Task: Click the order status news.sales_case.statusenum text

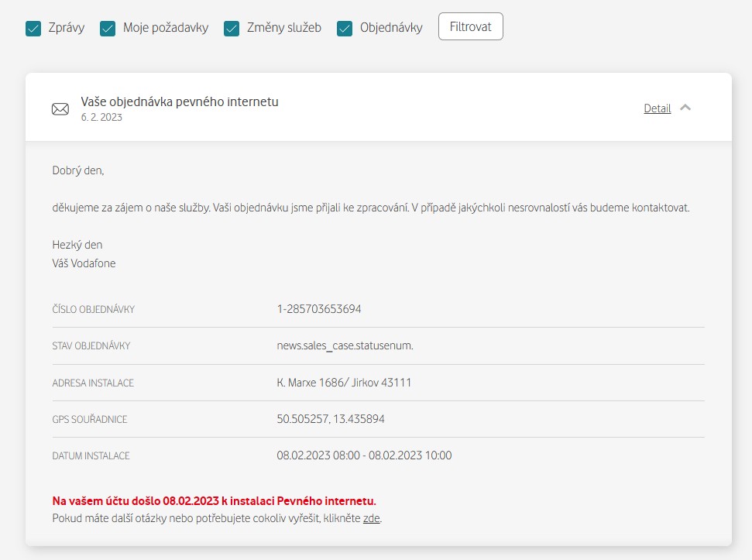Action: [345, 345]
